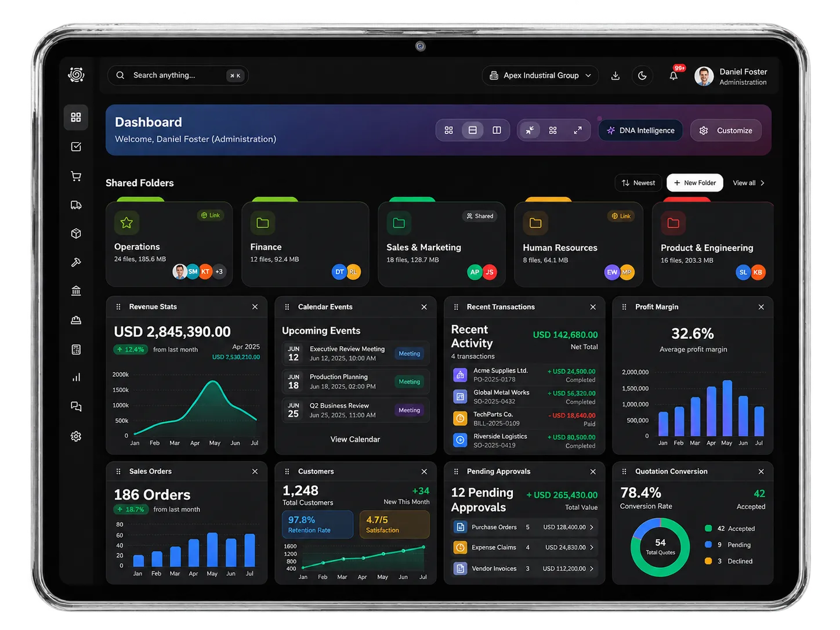This screenshot has width=840, height=630.
Task: Open the Newest sort dropdown
Action: [x=638, y=183]
